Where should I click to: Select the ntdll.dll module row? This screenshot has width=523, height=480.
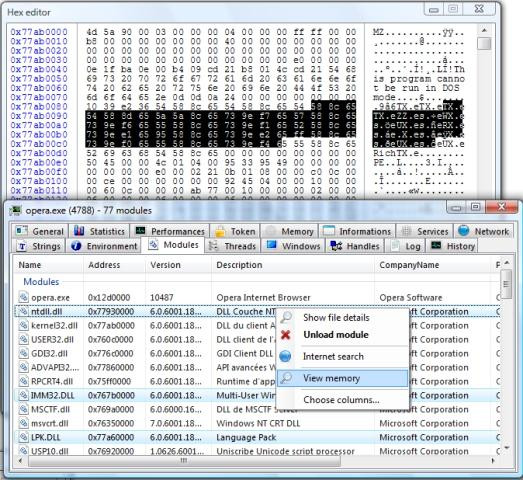257,312
